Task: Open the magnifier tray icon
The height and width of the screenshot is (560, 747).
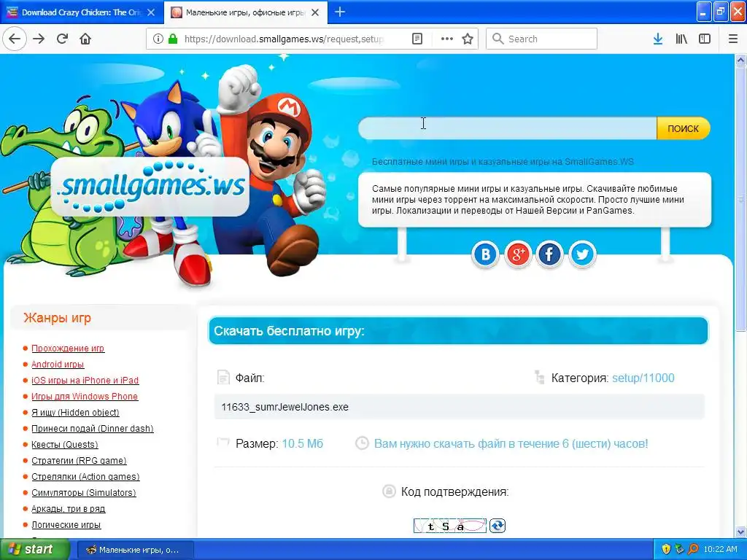Action: click(693, 549)
